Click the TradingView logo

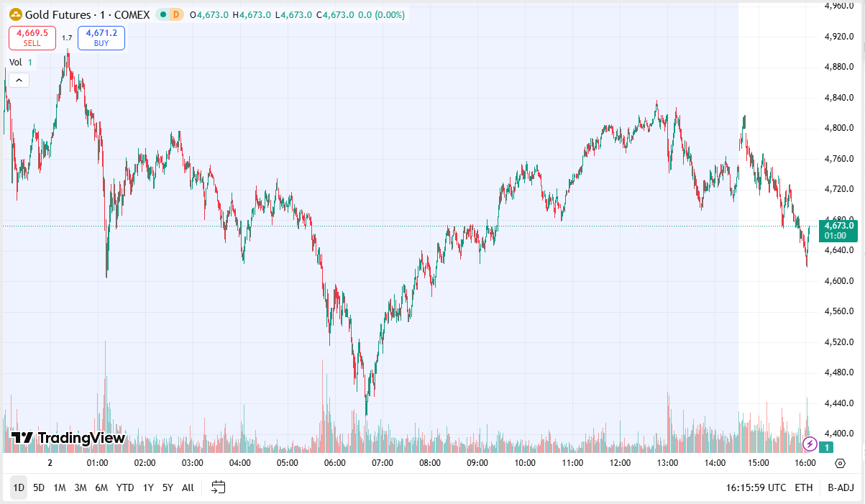pyautogui.click(x=68, y=438)
